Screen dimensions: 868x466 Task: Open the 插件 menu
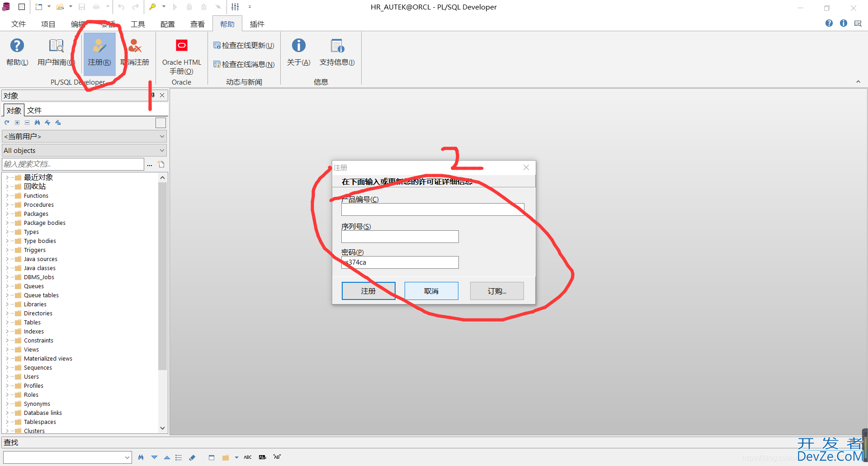(x=257, y=24)
